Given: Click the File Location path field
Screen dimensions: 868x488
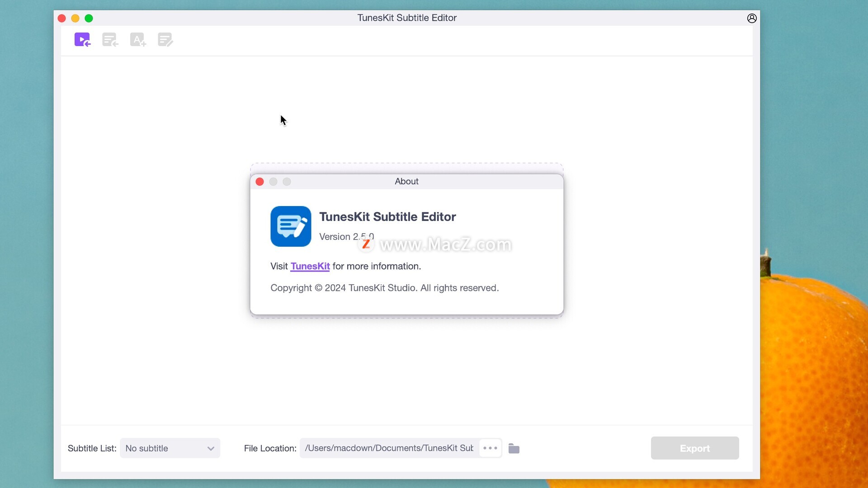Looking at the screenshot, I should [x=389, y=448].
